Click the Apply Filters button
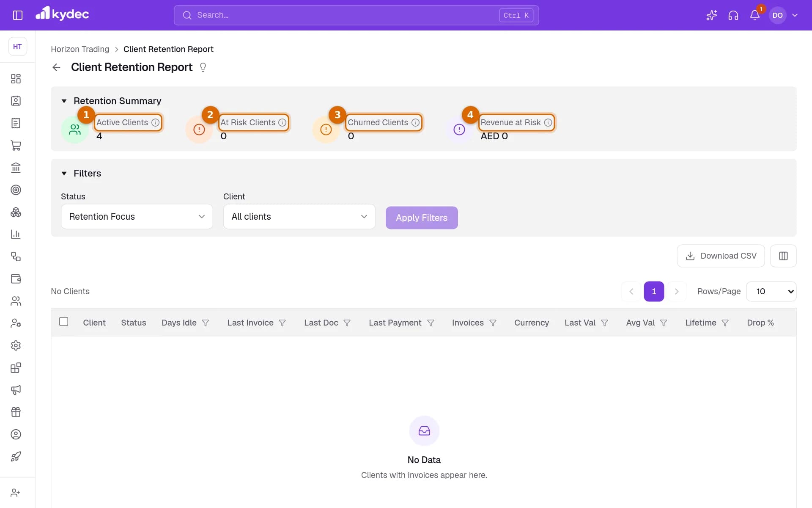The height and width of the screenshot is (508, 812). [x=422, y=218]
